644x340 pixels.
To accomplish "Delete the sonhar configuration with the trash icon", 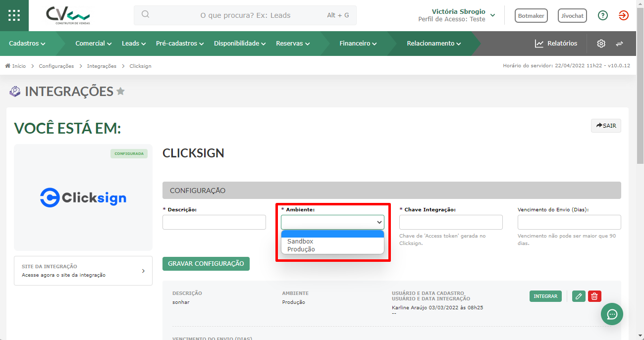I will [594, 296].
